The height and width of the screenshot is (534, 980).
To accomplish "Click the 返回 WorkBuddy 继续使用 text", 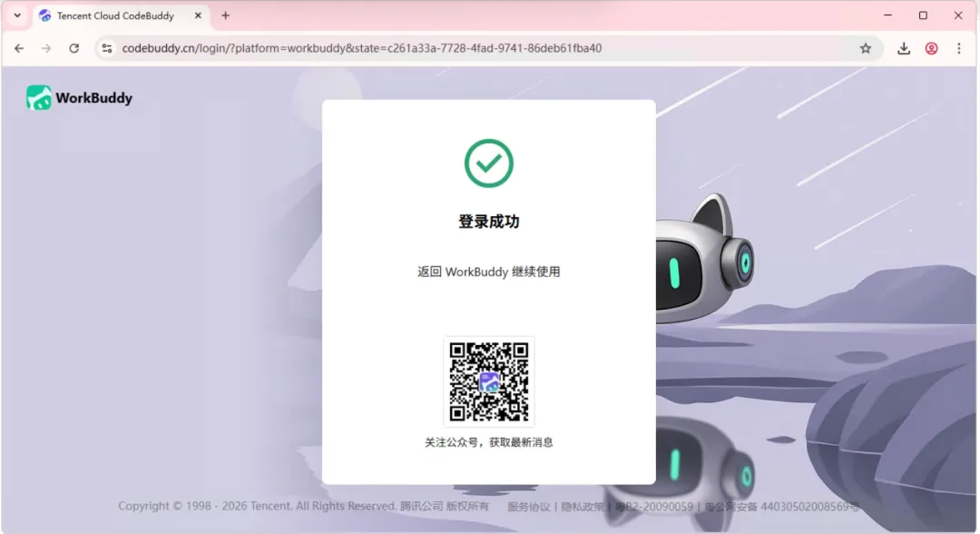I will 489,272.
